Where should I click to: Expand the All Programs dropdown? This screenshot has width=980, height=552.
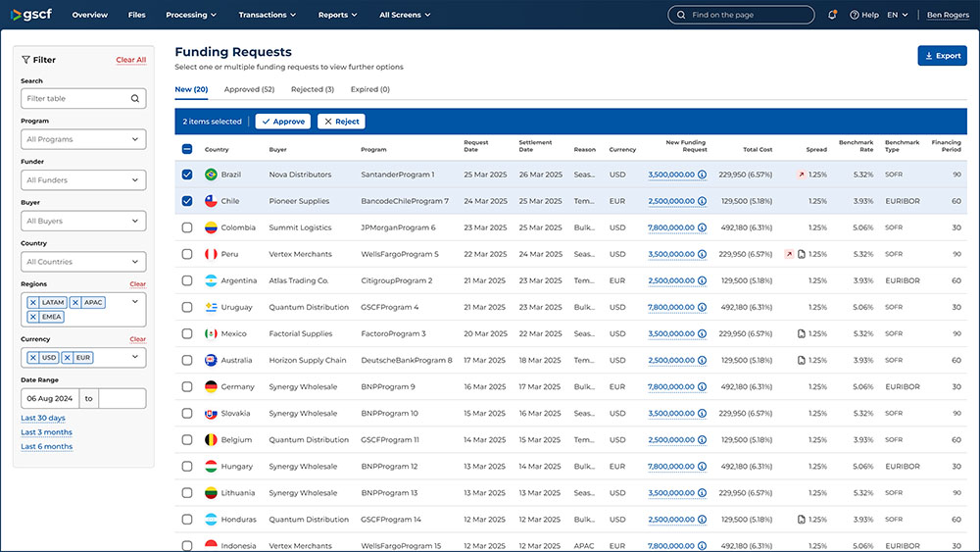coord(83,139)
